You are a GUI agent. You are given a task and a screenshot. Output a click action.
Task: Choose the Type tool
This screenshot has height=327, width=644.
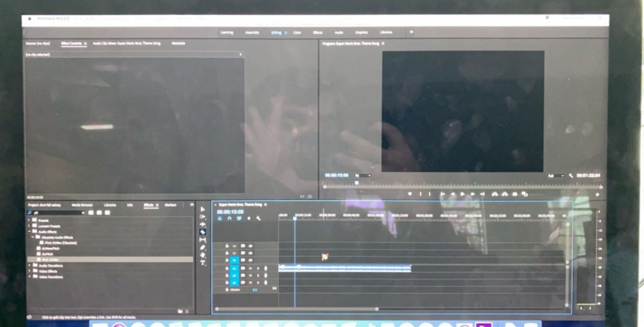point(203,262)
